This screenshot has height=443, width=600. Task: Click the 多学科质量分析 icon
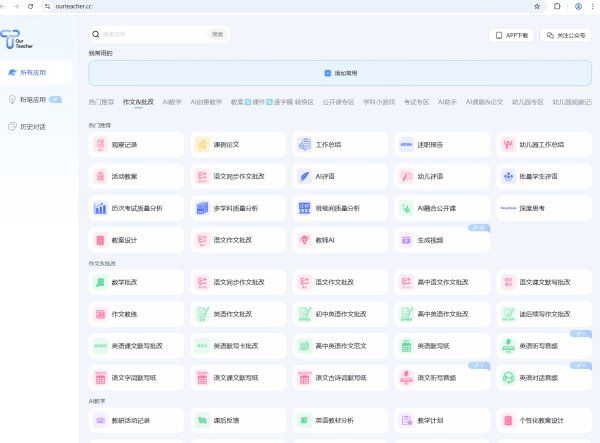click(x=202, y=208)
